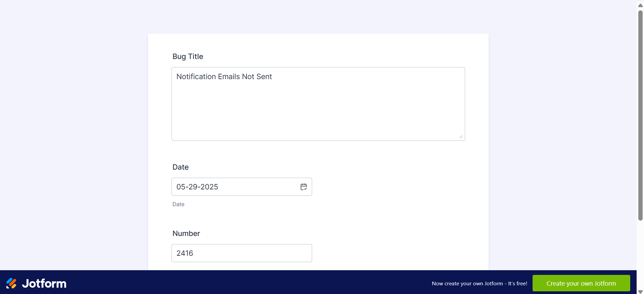Screen dimensions: 644x294
Task: Click the Jotform logo icon
Action: point(11,283)
